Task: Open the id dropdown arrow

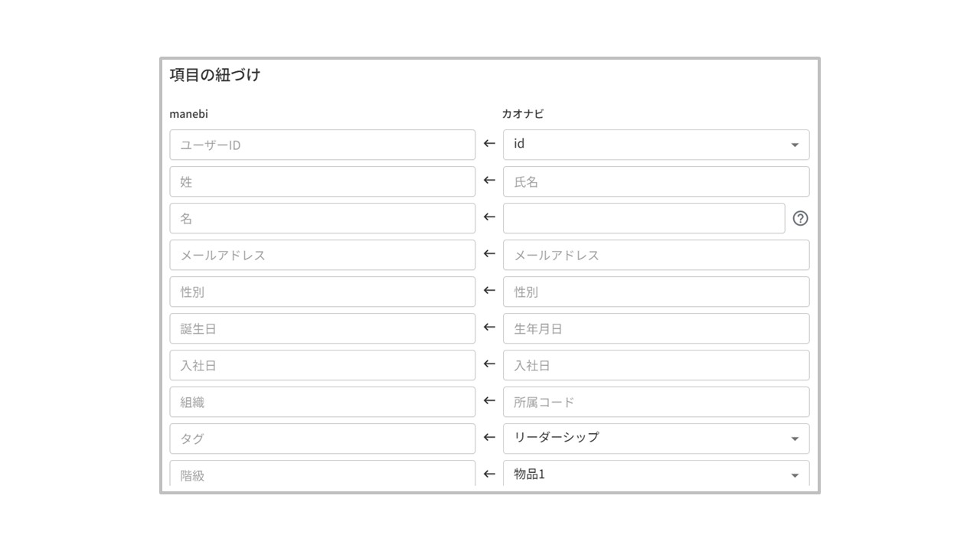Action: [794, 145]
